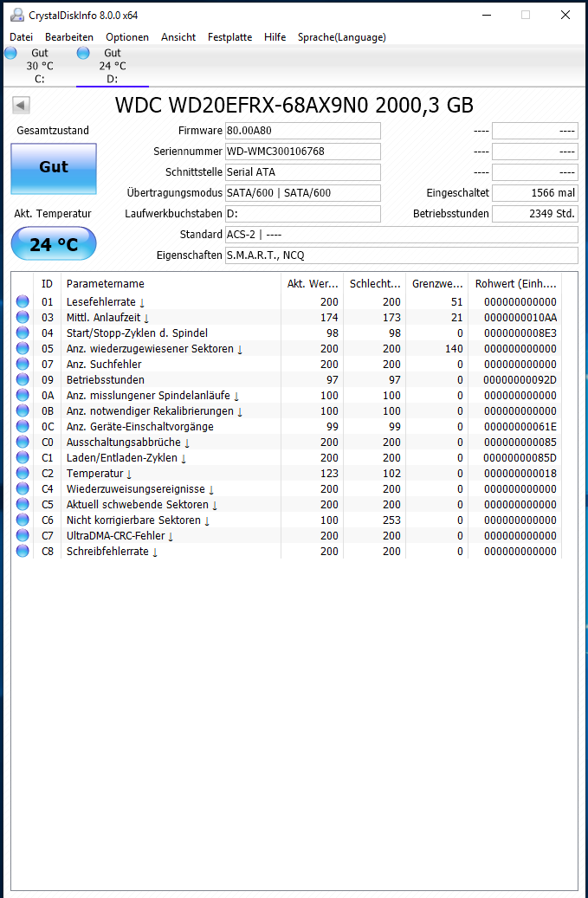Click the Seriennummer field
The height and width of the screenshot is (898, 588).
[x=303, y=152]
